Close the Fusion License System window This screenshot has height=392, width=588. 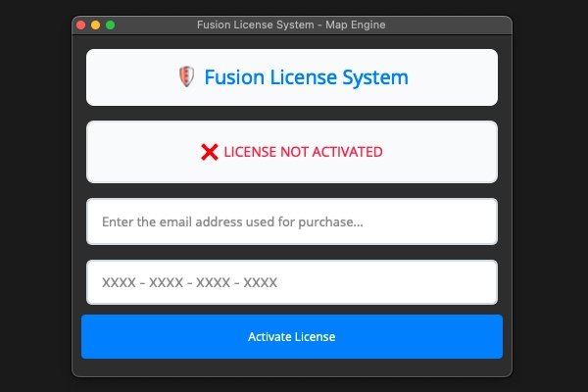point(80,25)
